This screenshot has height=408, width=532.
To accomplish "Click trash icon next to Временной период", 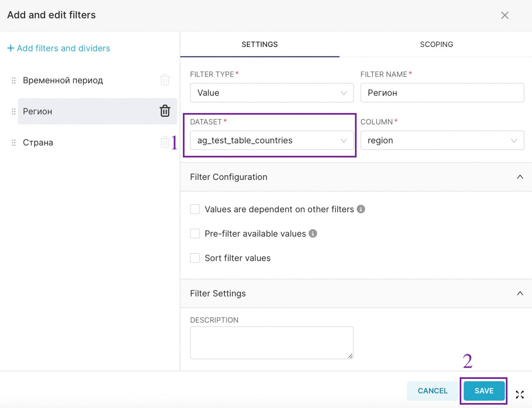I will (x=165, y=80).
